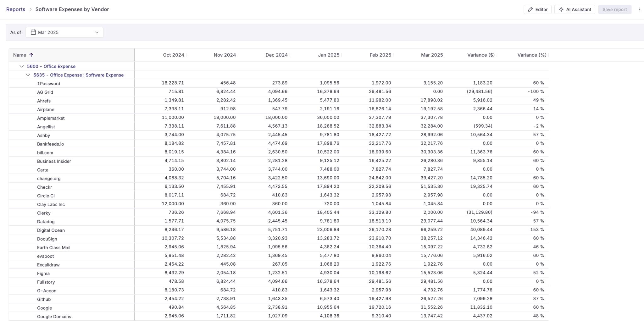
Task: Collapse the 5600 - Office Expense group
Action: pos(21,66)
